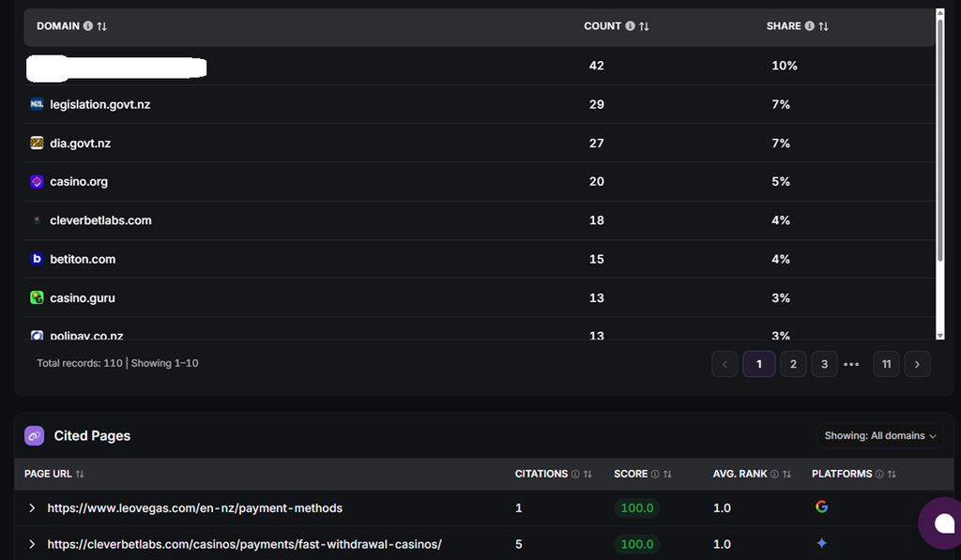Image resolution: width=961 pixels, height=560 pixels.
Task: Click the info icon beside DOMAIN header
Action: click(88, 26)
